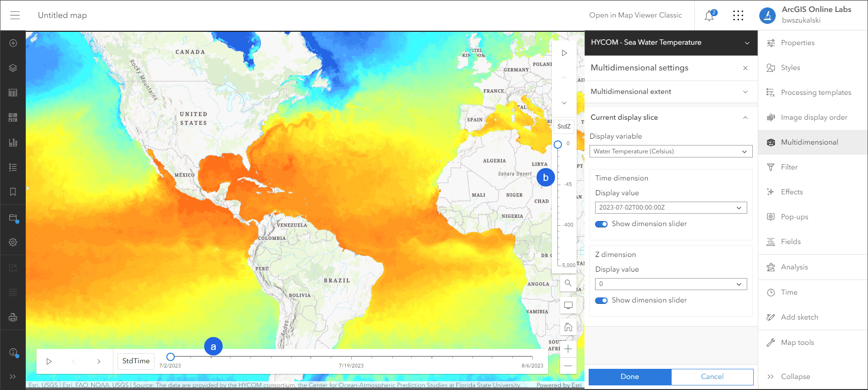Click the map search magnifier icon

[568, 283]
